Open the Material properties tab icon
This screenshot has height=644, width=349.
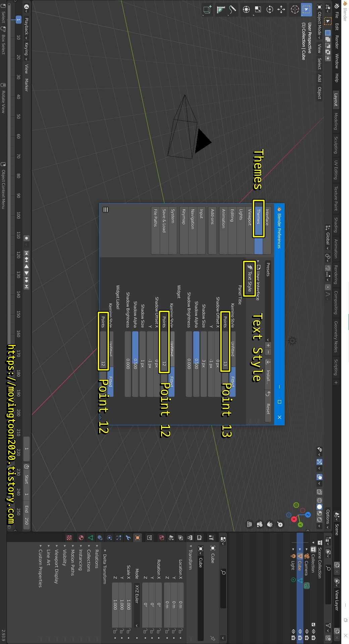(x=81, y=538)
